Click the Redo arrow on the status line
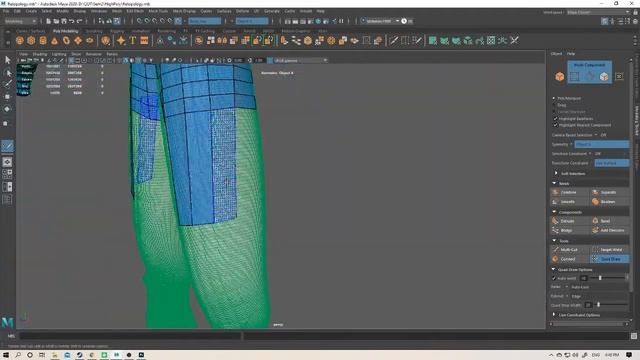 pos(79,21)
